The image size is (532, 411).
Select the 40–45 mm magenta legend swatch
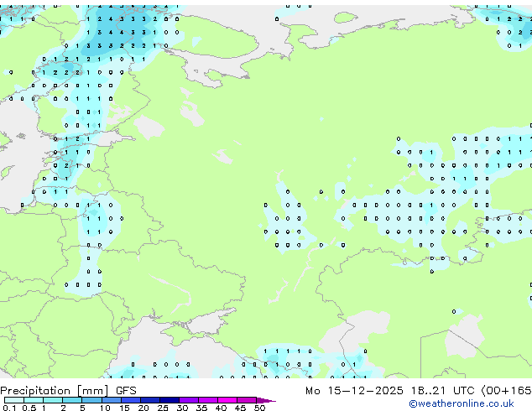[227, 400]
